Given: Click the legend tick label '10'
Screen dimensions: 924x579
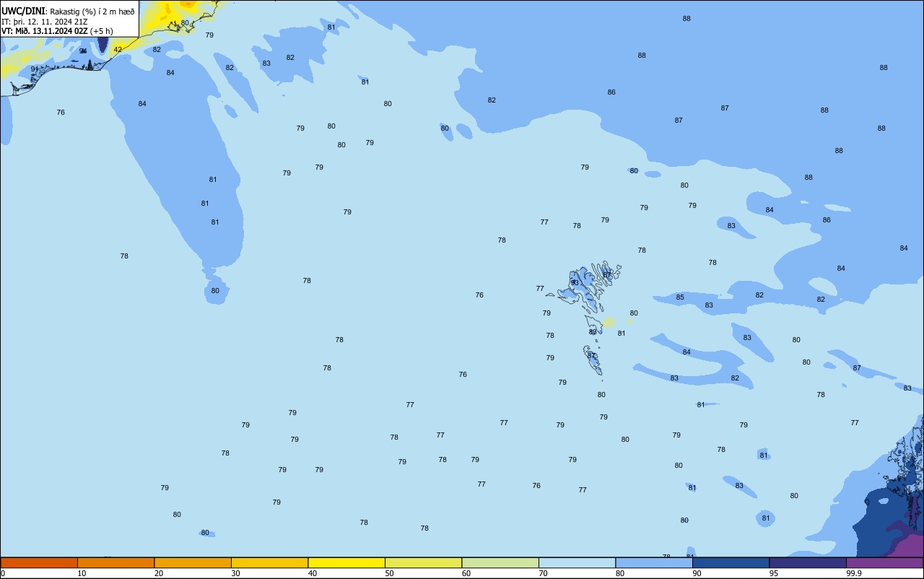Looking at the screenshot, I should (x=82, y=573).
